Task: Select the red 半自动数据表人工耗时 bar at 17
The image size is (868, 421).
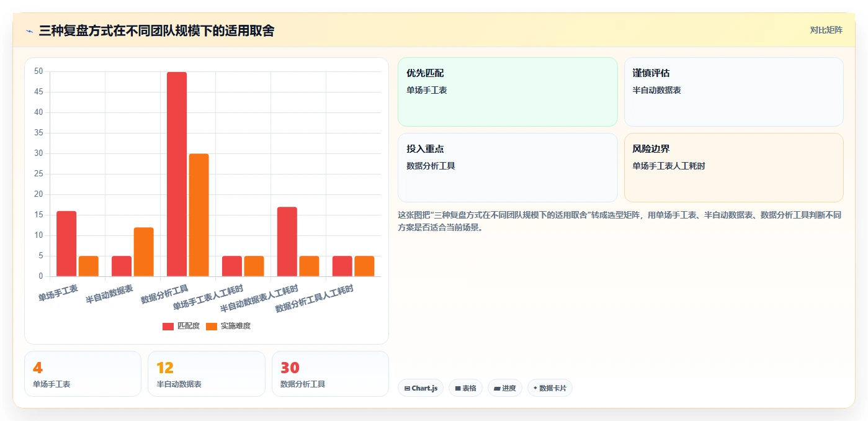Action: click(x=287, y=242)
